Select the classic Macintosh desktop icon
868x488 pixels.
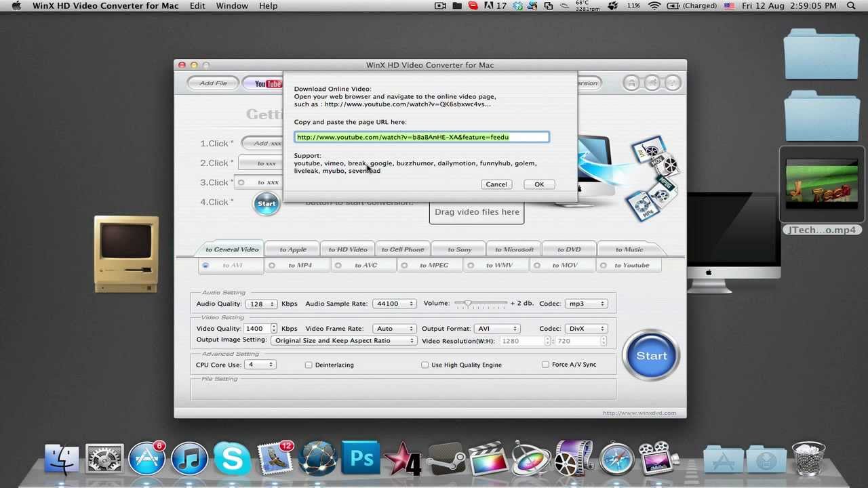click(126, 253)
